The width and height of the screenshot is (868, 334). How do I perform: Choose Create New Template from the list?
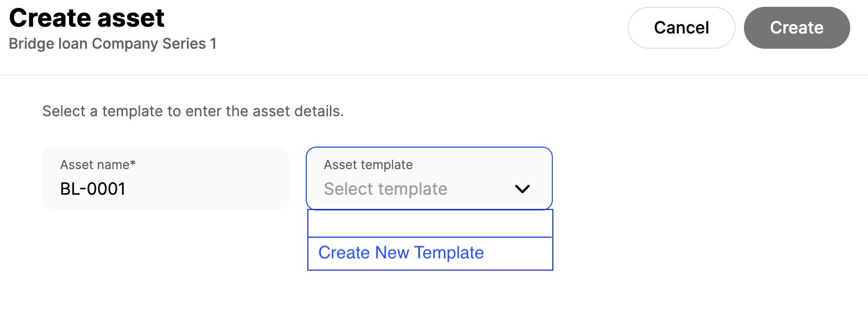click(x=401, y=253)
